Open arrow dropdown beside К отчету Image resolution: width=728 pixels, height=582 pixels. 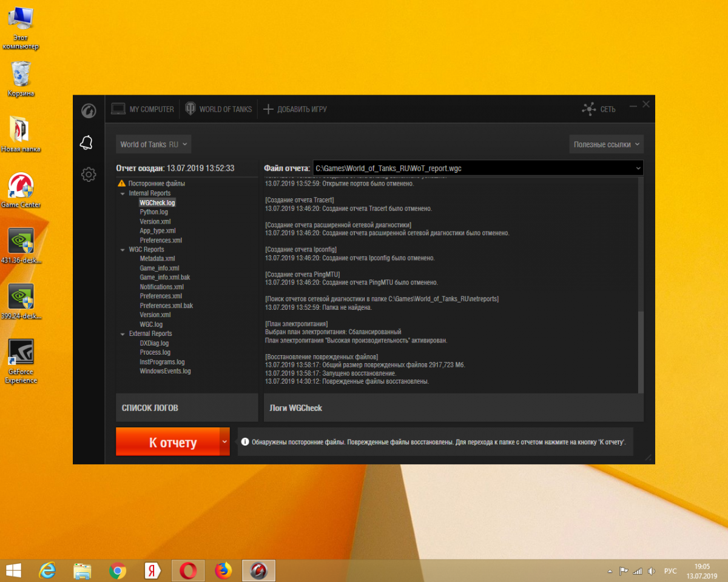point(224,442)
